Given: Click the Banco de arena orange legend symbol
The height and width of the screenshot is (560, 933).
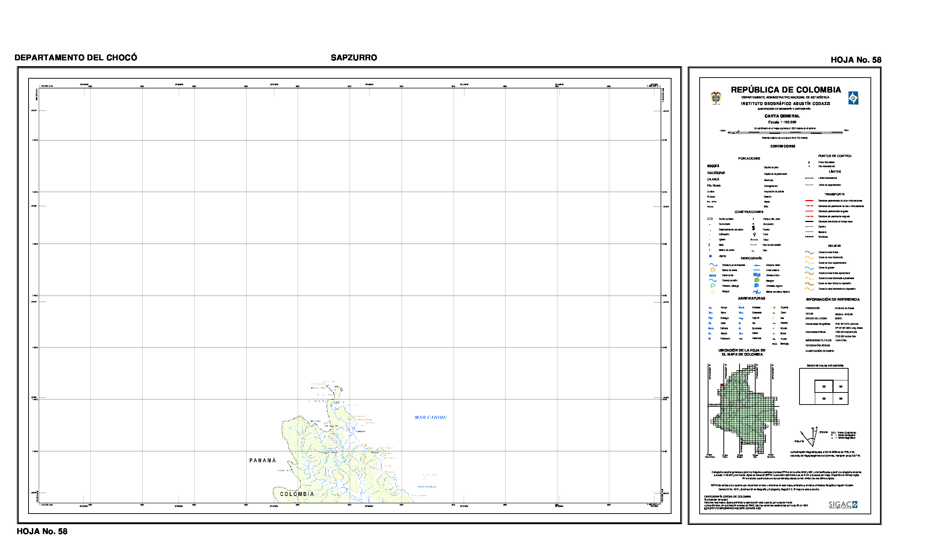Looking at the screenshot, I should (713, 270).
